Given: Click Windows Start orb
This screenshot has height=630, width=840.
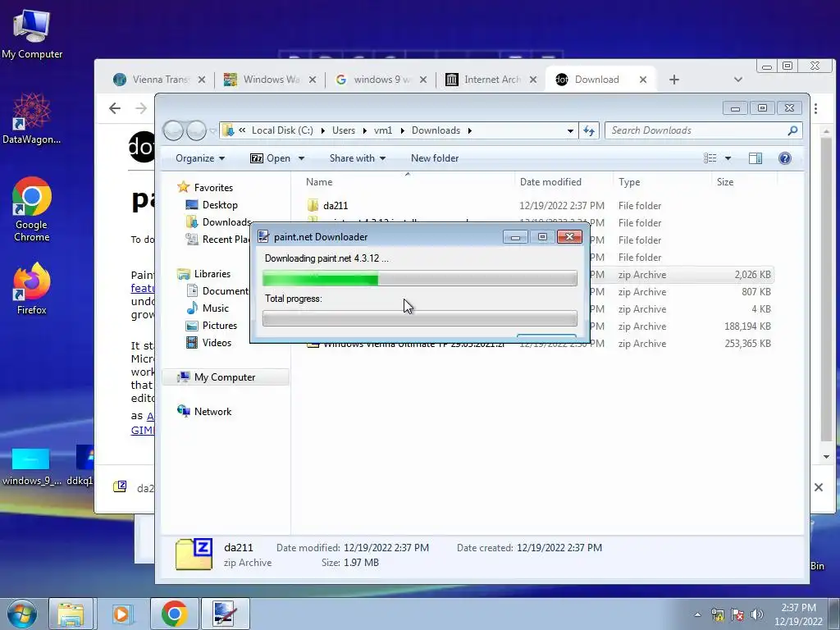Looking at the screenshot, I should tap(21, 614).
